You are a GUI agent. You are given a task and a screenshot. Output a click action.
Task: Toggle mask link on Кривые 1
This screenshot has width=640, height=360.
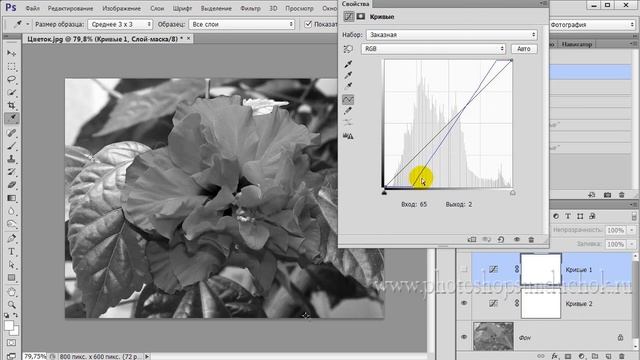pos(517,269)
